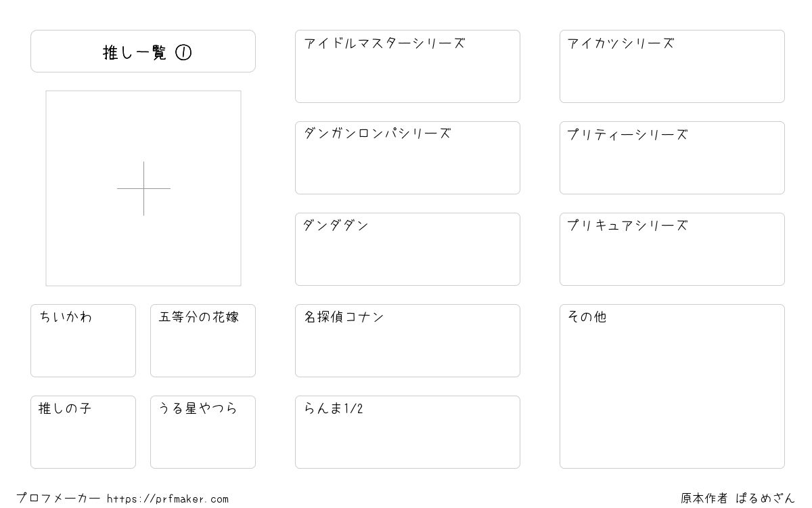Select the プリティーシリーズ box
The width and height of the screenshot is (812, 508).
pos(672,158)
